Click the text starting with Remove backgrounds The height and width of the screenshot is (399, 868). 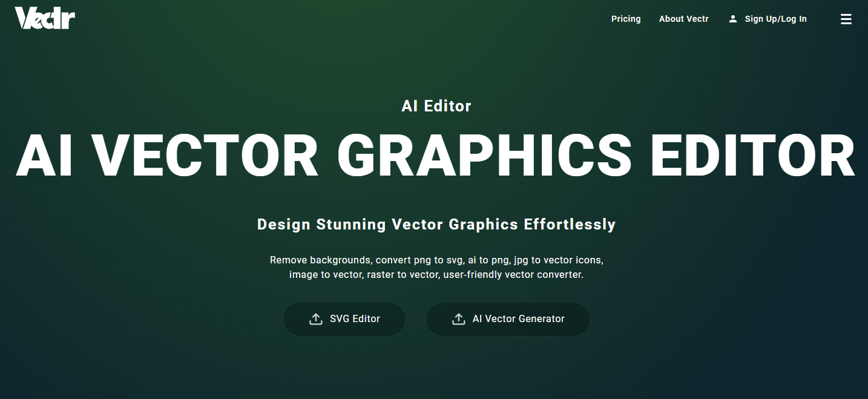[x=436, y=268]
